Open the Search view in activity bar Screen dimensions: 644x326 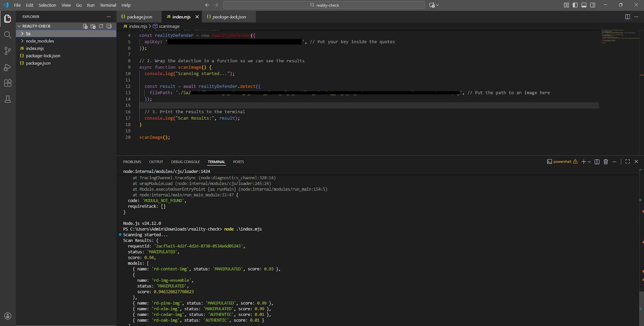click(8, 35)
